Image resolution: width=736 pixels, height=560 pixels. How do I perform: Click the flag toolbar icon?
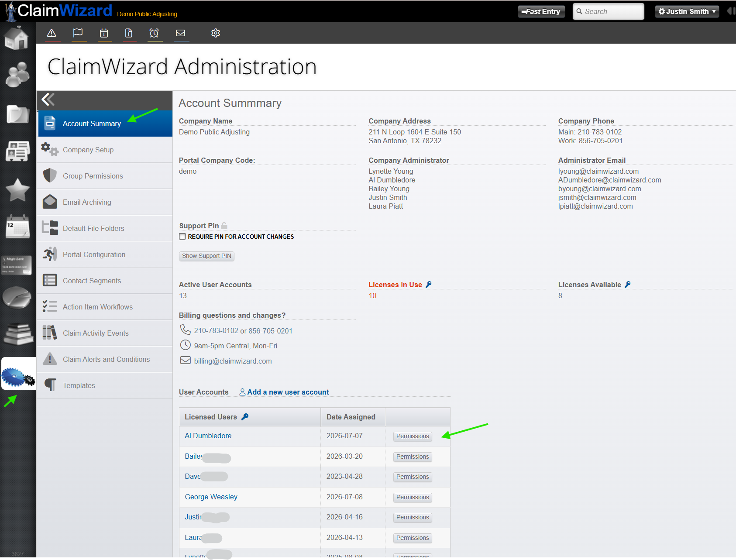(x=78, y=33)
